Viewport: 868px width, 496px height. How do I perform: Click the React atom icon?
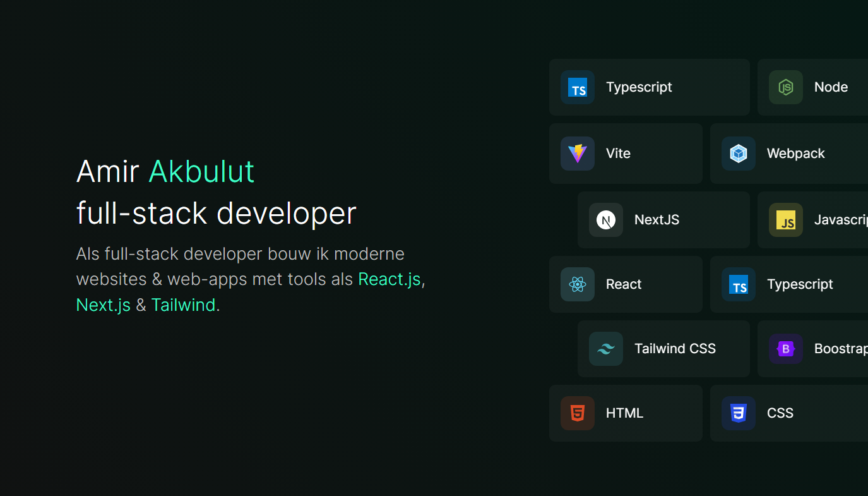click(x=577, y=284)
